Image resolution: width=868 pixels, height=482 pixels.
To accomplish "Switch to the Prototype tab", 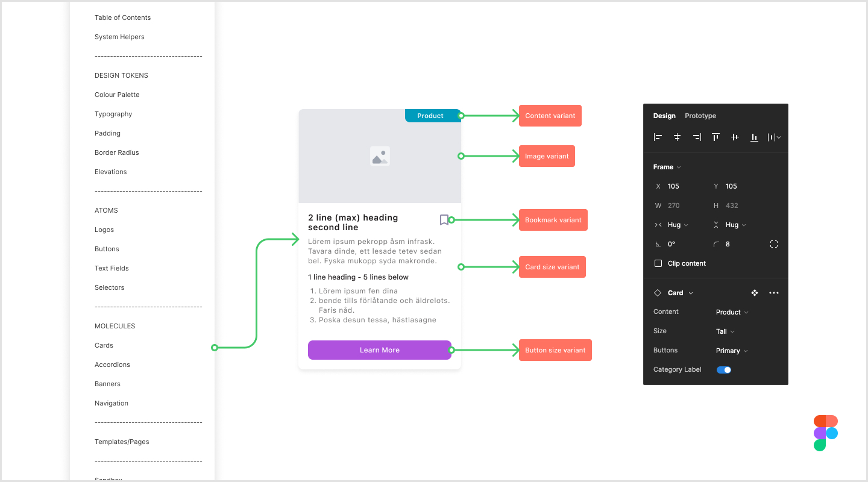I will click(700, 116).
